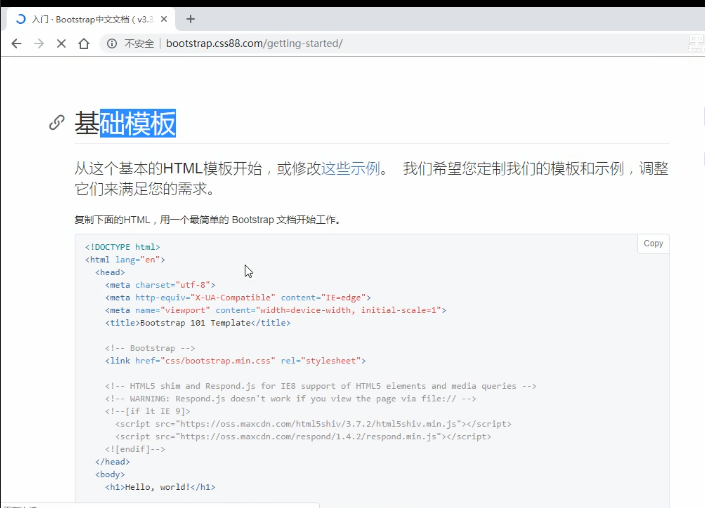Click the css/bootstrap.min.css link line

pos(235,361)
